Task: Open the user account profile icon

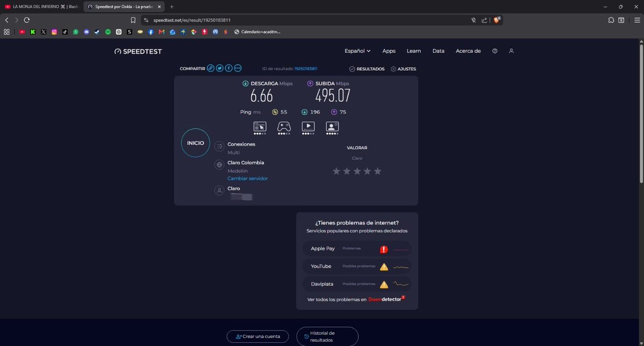Action: [511, 51]
